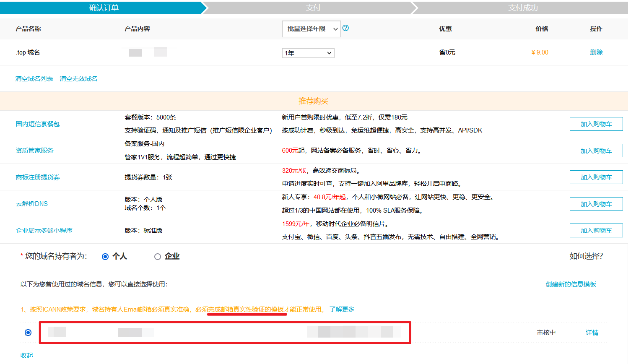The width and height of the screenshot is (631, 364).
Task: Click the 产品内容 column header
Action: point(137,29)
